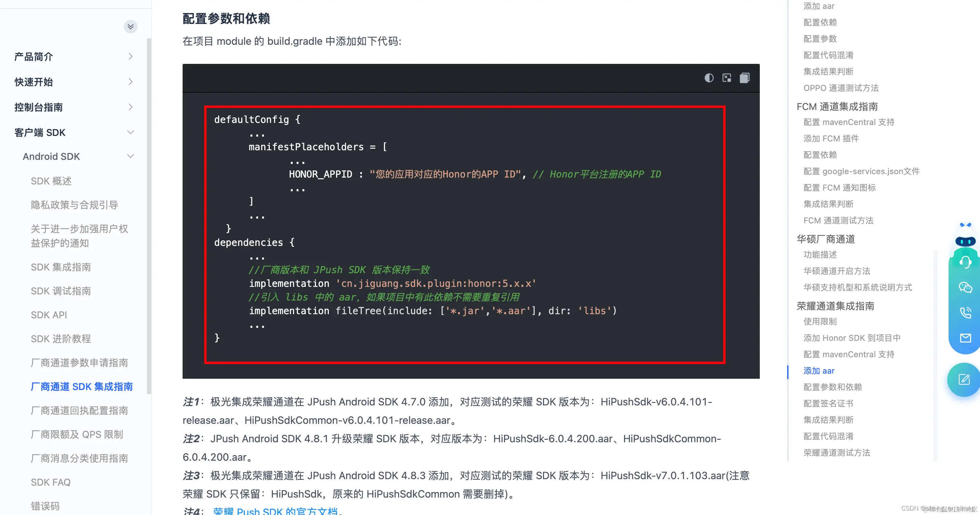Collapse the 客户端 SDK section
This screenshot has width=980, height=515.
pos(131,132)
